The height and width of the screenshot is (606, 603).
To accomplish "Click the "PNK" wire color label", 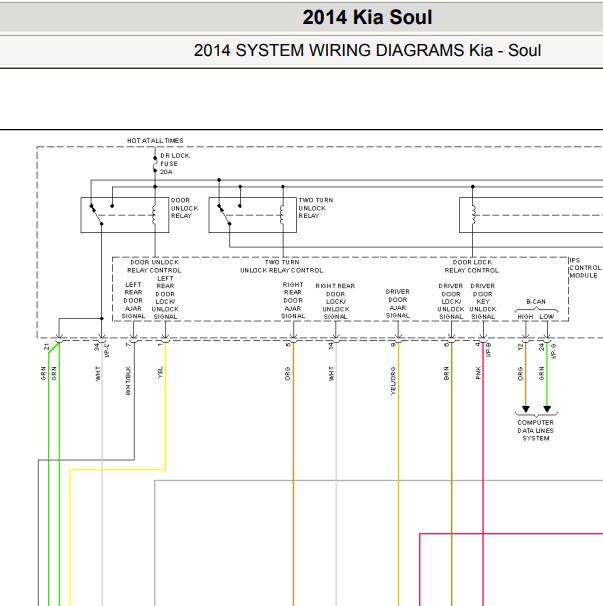I will tap(478, 373).
